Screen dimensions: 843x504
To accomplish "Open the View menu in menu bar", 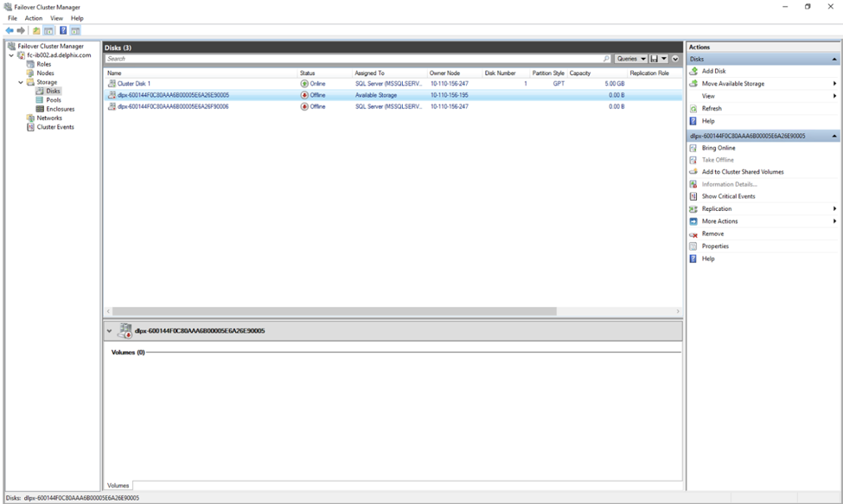I will pyautogui.click(x=56, y=18).
